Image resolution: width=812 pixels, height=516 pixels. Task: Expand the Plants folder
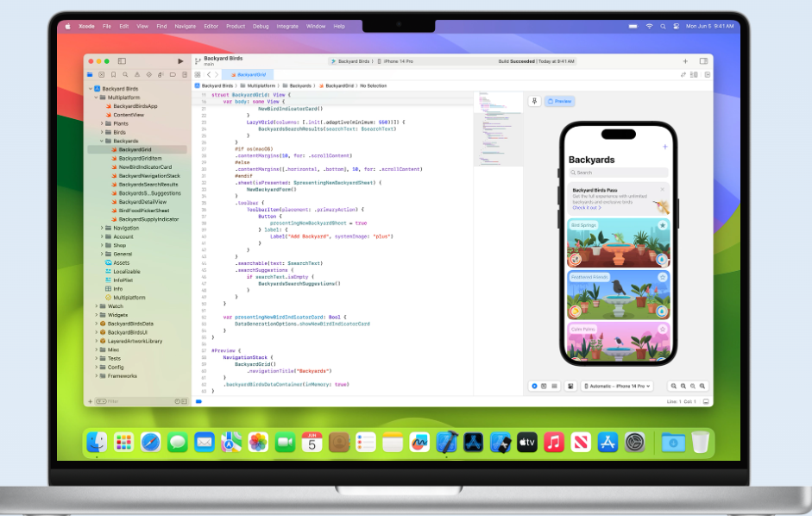click(x=102, y=123)
